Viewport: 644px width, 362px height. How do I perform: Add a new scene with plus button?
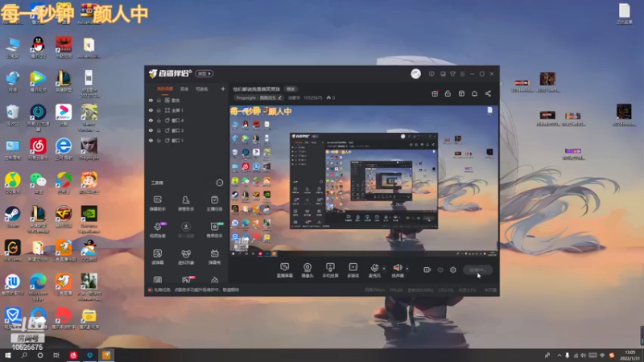point(223,89)
